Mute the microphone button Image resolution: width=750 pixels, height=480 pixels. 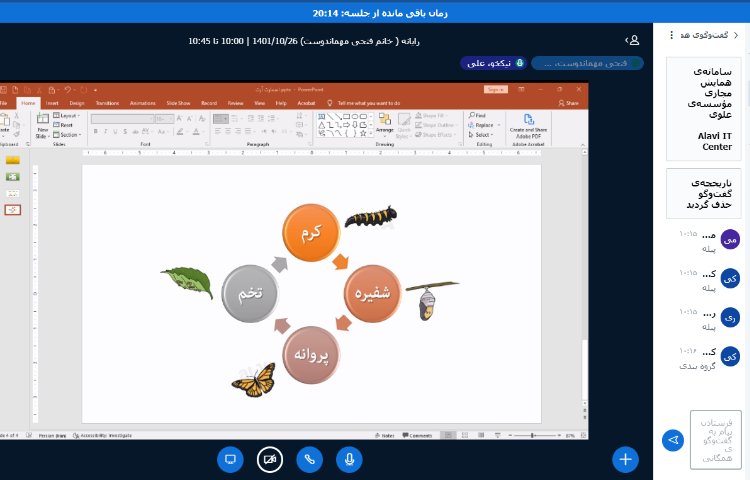[350, 459]
